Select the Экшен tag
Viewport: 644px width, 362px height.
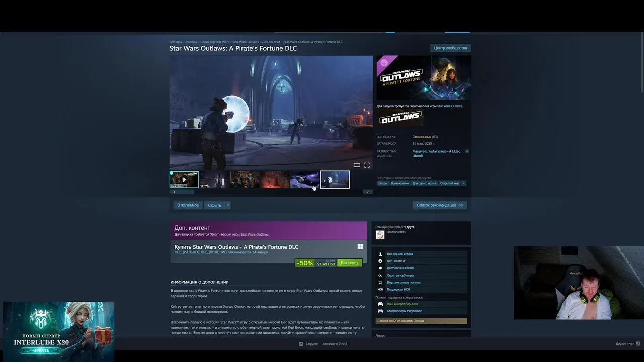(383, 183)
